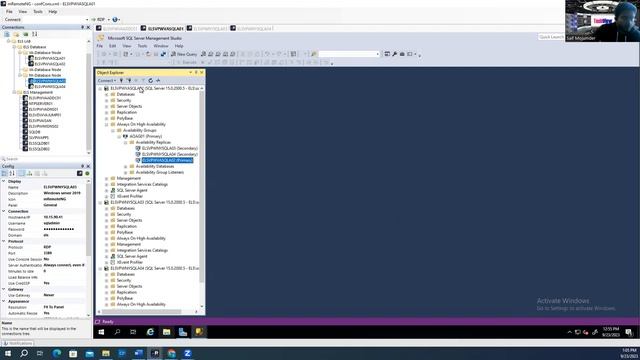Click the new folder icon in Connections panel
Screen dimensions: 640x360
tap(16, 34)
